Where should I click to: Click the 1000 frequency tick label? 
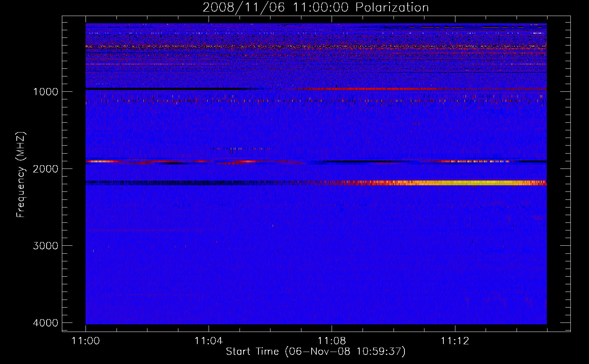(x=46, y=92)
